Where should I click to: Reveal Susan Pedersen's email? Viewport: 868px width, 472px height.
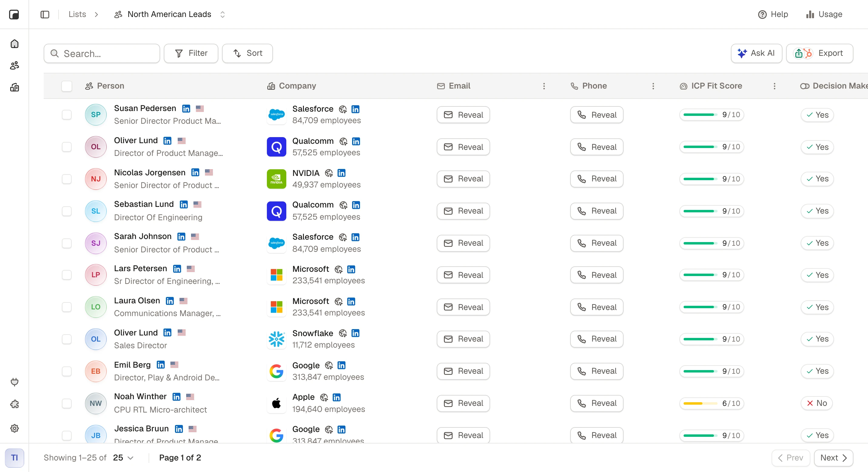[463, 115]
